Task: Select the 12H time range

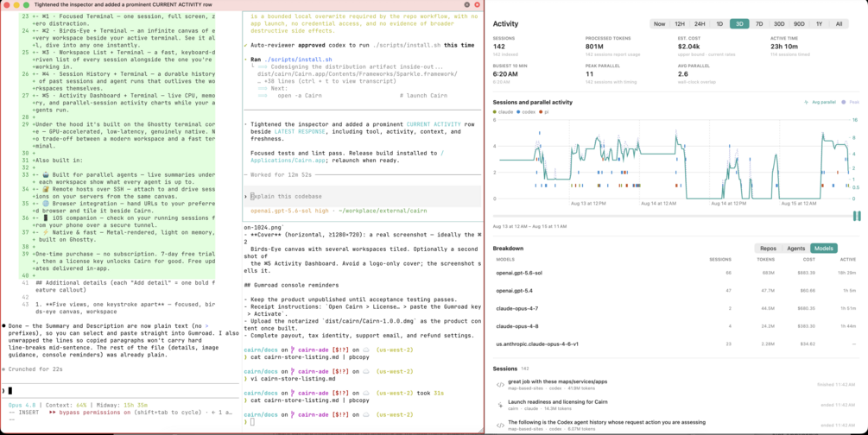Action: [680, 24]
